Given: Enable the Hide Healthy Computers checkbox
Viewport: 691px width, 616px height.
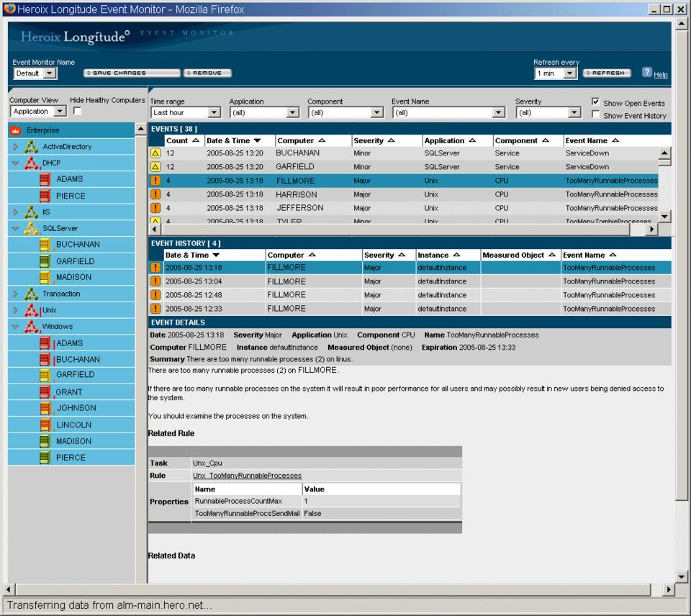Looking at the screenshot, I should pos(78,112).
